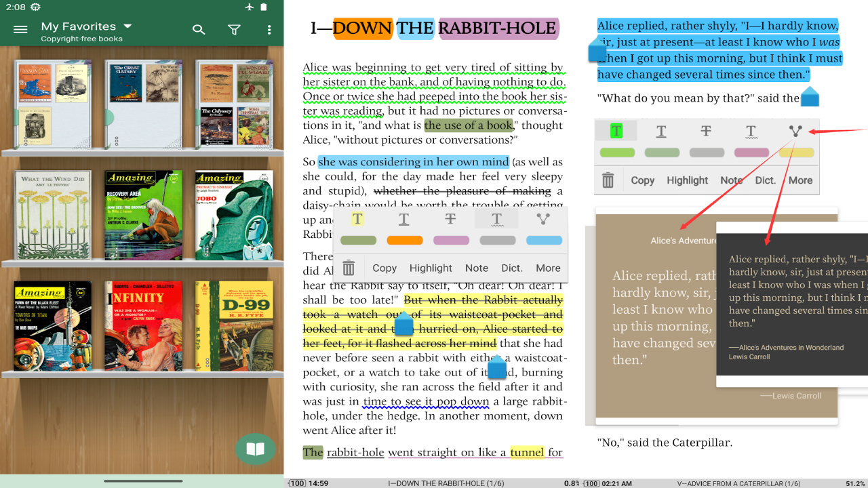Tap the share icon in Rabbit-Hole page popup
This screenshot has height=488, width=868.
pyautogui.click(x=544, y=218)
